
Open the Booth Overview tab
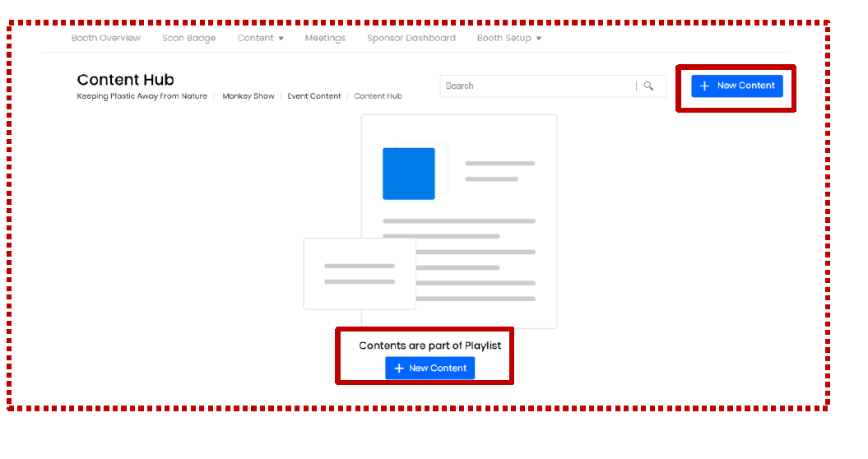pos(105,38)
